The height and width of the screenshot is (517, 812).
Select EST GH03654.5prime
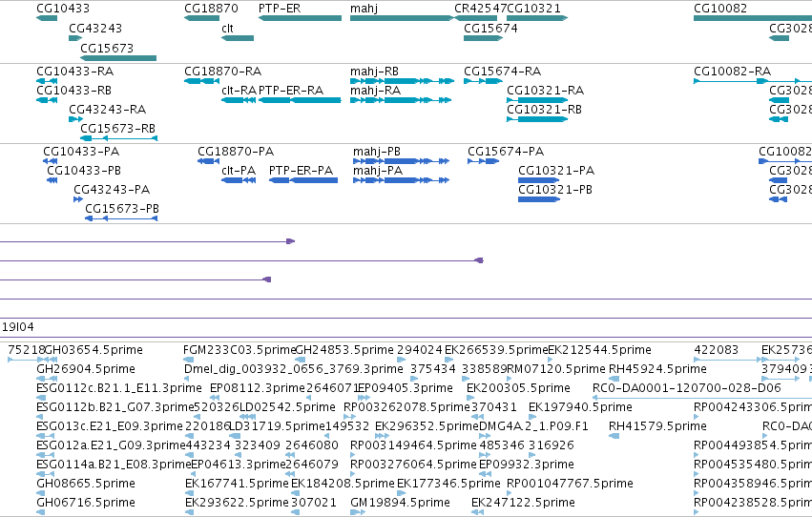94,350
